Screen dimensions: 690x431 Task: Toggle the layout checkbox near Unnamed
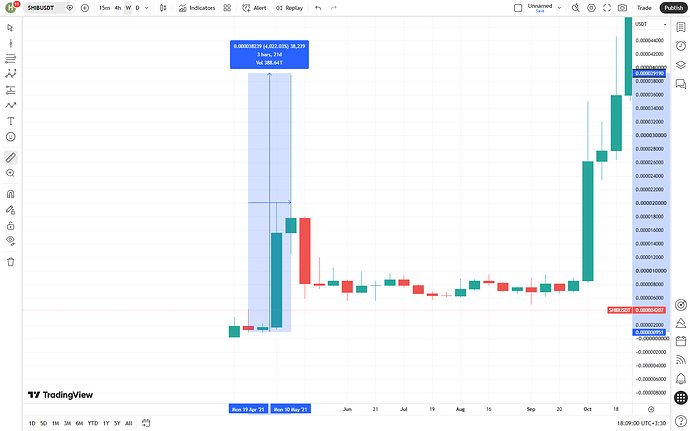[x=518, y=8]
